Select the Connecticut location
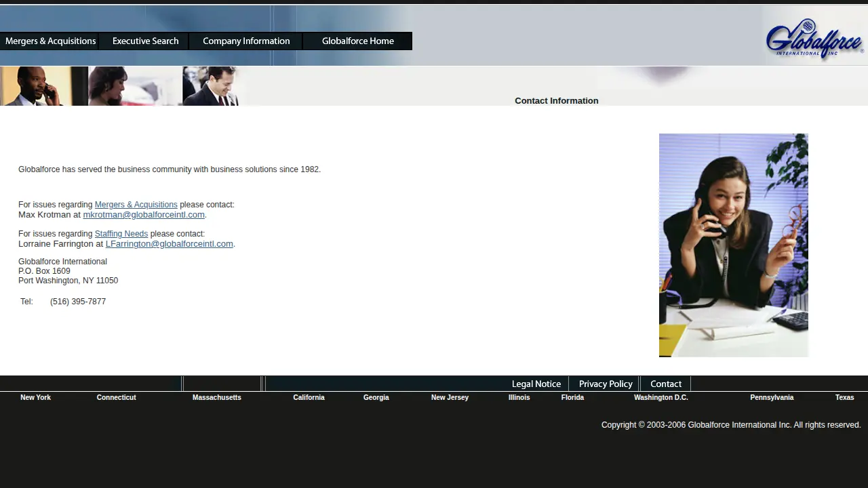This screenshot has width=868, height=488. 116,398
